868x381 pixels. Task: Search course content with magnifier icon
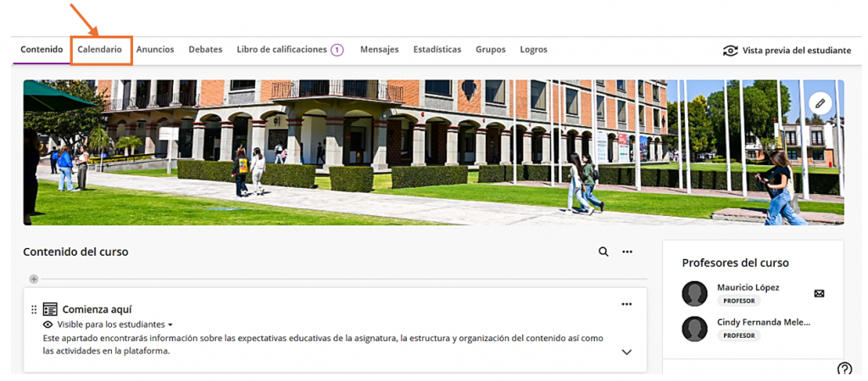coord(604,251)
